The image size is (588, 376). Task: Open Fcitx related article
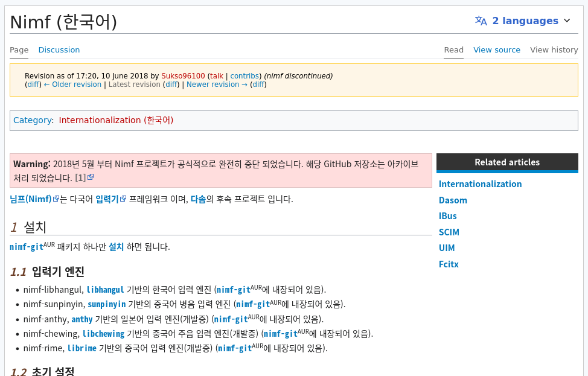pyautogui.click(x=449, y=264)
